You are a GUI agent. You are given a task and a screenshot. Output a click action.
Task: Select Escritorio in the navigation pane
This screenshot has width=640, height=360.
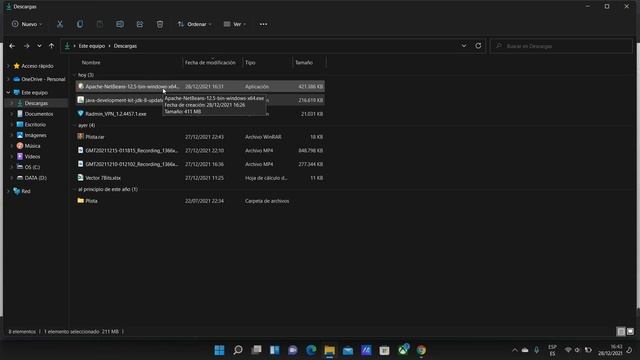[x=35, y=124]
